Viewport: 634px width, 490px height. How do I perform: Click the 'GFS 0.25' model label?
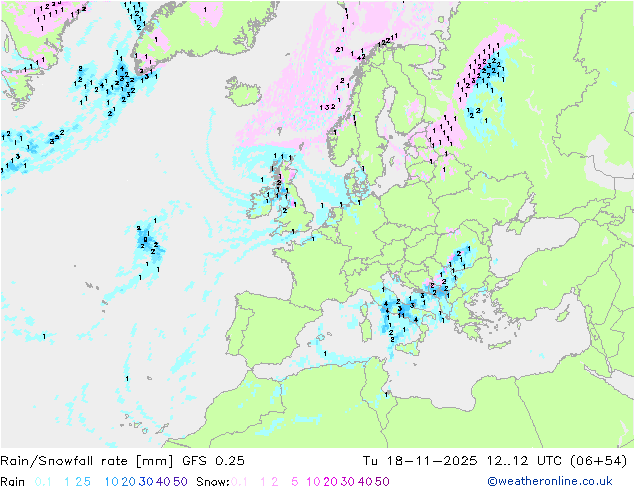tap(213, 461)
